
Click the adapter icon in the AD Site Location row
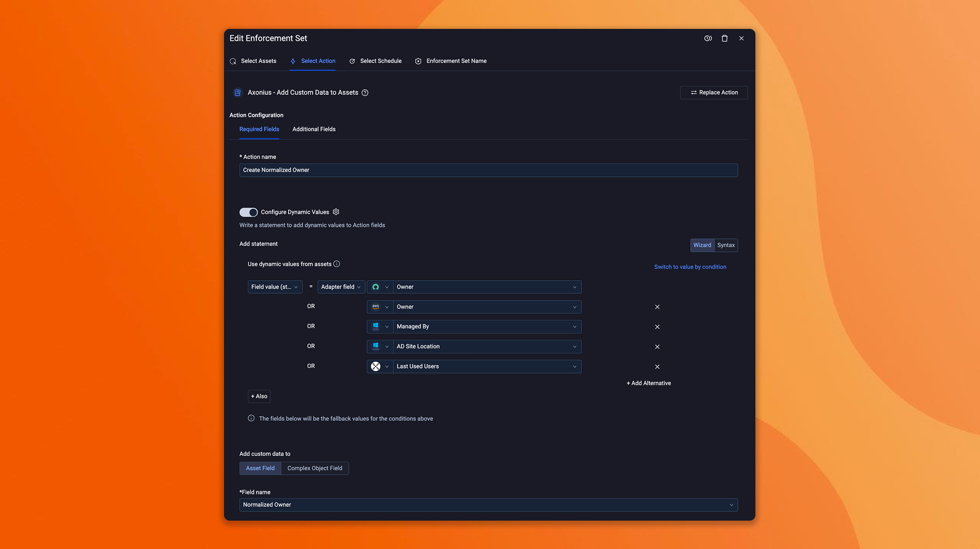(380, 347)
